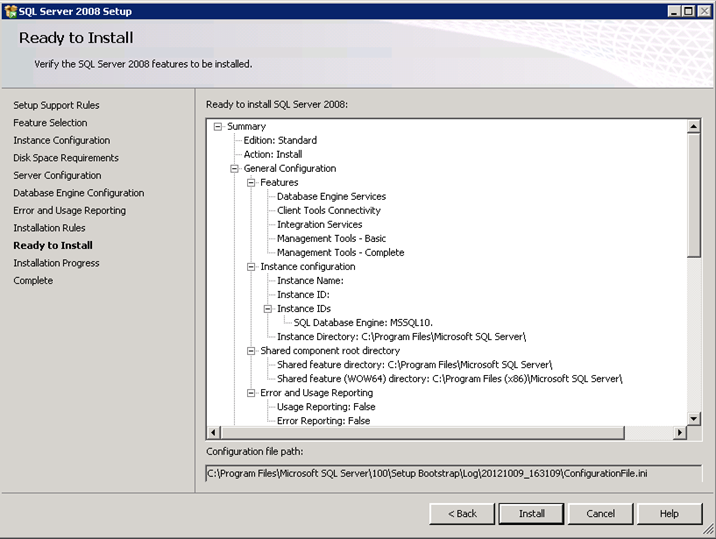This screenshot has height=539, width=716.
Task: Click the vertical scrollbar down arrow
Action: point(694,418)
